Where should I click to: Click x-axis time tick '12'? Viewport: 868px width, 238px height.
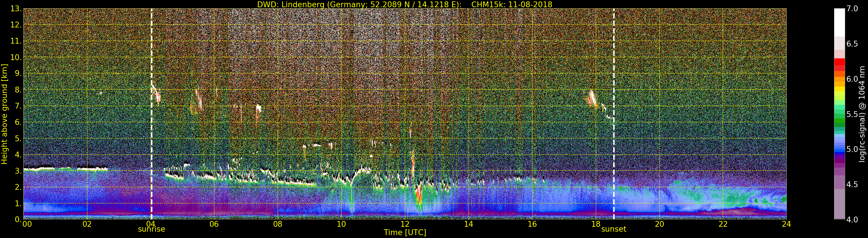tap(405, 224)
